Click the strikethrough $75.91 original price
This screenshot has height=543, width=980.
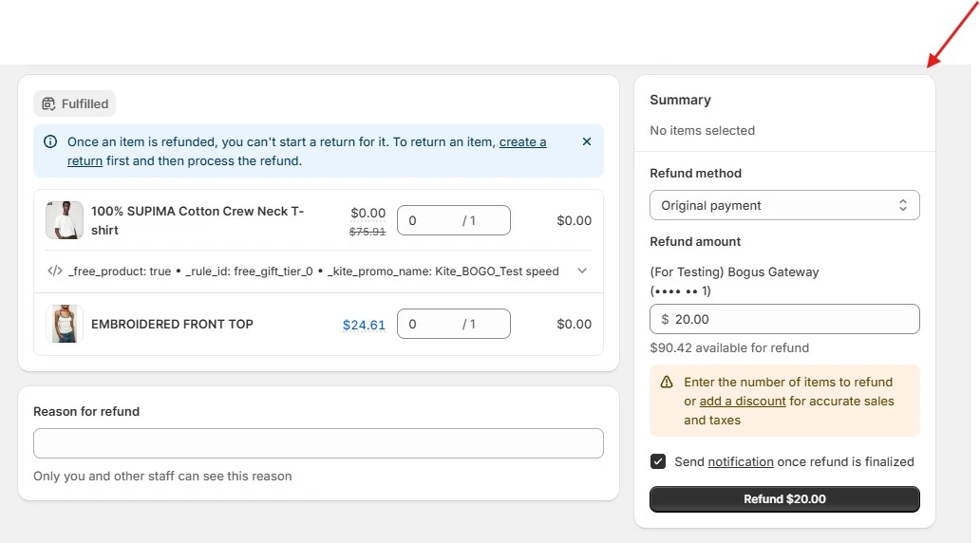367,232
